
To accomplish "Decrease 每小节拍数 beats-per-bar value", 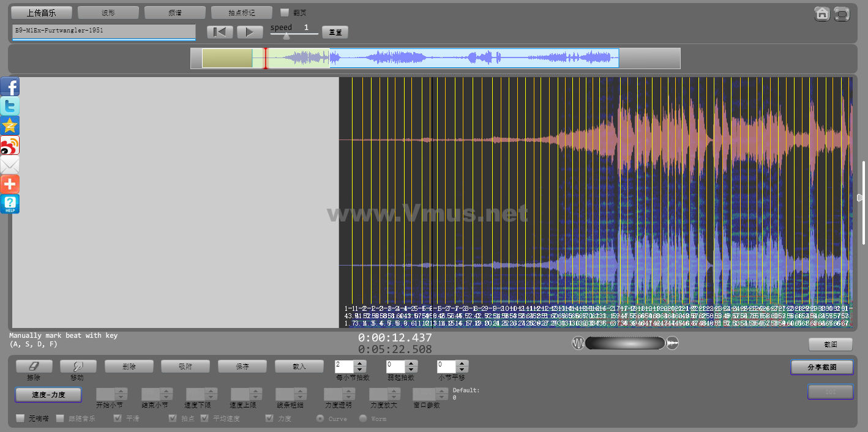I will coord(360,370).
